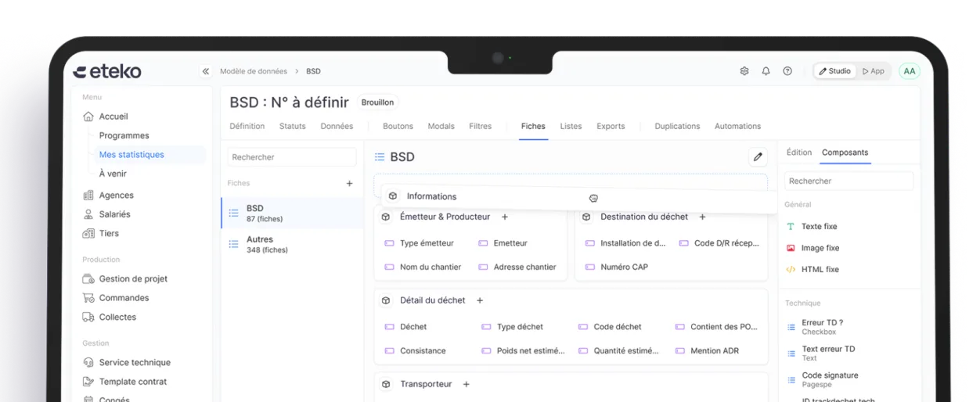The image size is (980, 402).
Task: Open the Exports tab
Action: click(x=611, y=126)
